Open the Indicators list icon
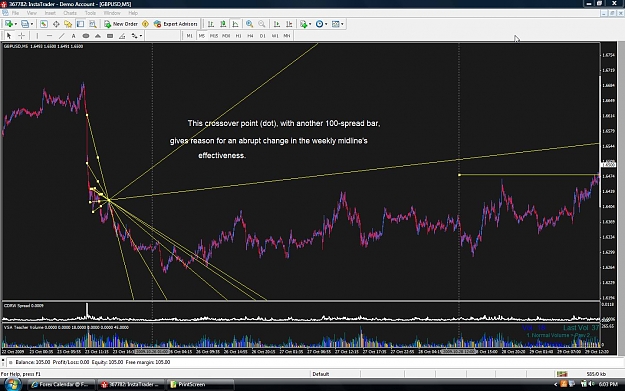This screenshot has width=625, height=391. pyautogui.click(x=304, y=24)
